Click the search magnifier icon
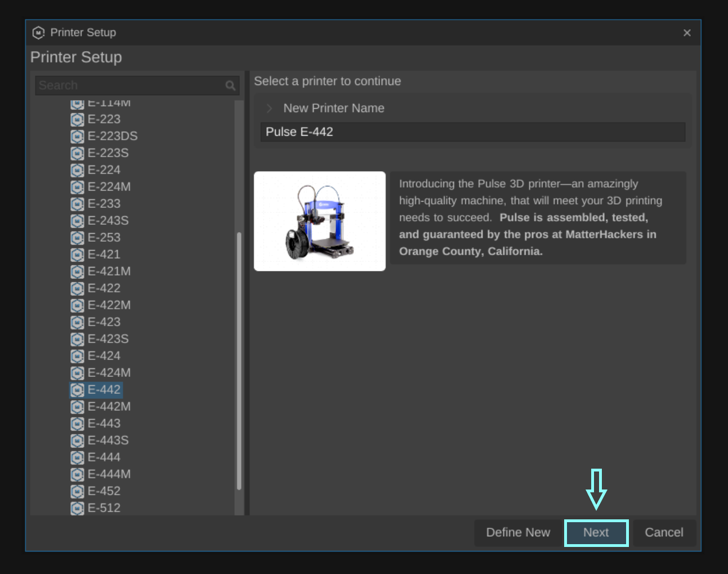728x574 pixels. coord(230,86)
